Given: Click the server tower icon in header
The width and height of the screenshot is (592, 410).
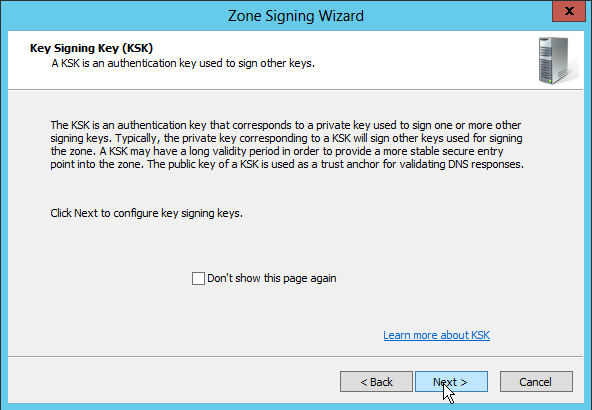Looking at the screenshot, I should pyautogui.click(x=558, y=60).
